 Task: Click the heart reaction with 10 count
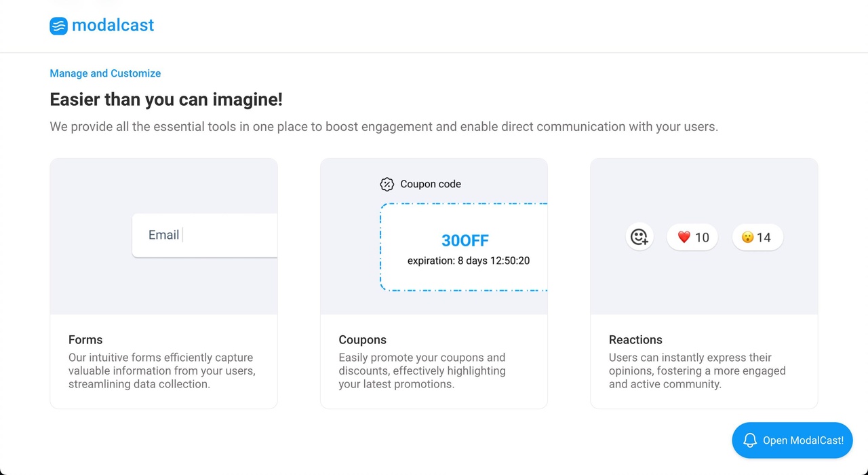(692, 237)
